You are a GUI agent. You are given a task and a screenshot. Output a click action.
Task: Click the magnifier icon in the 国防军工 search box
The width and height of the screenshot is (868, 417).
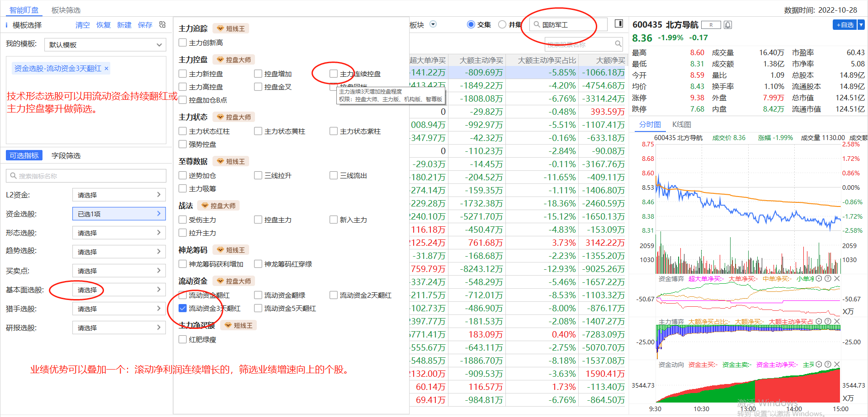(x=537, y=24)
